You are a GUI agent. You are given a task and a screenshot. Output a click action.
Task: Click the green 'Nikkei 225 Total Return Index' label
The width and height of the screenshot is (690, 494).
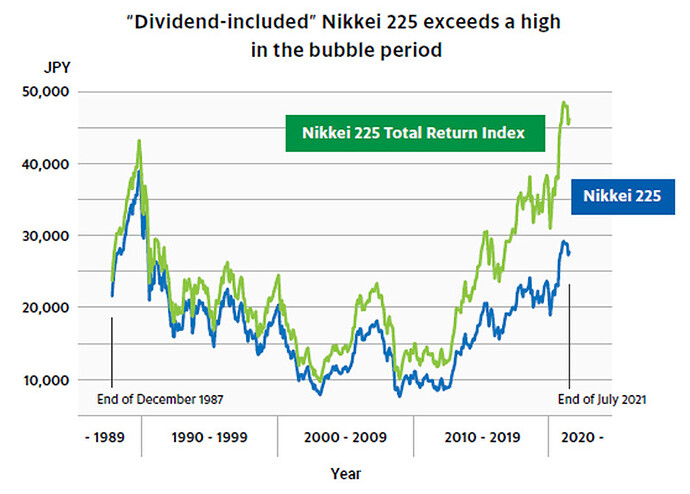click(x=415, y=133)
